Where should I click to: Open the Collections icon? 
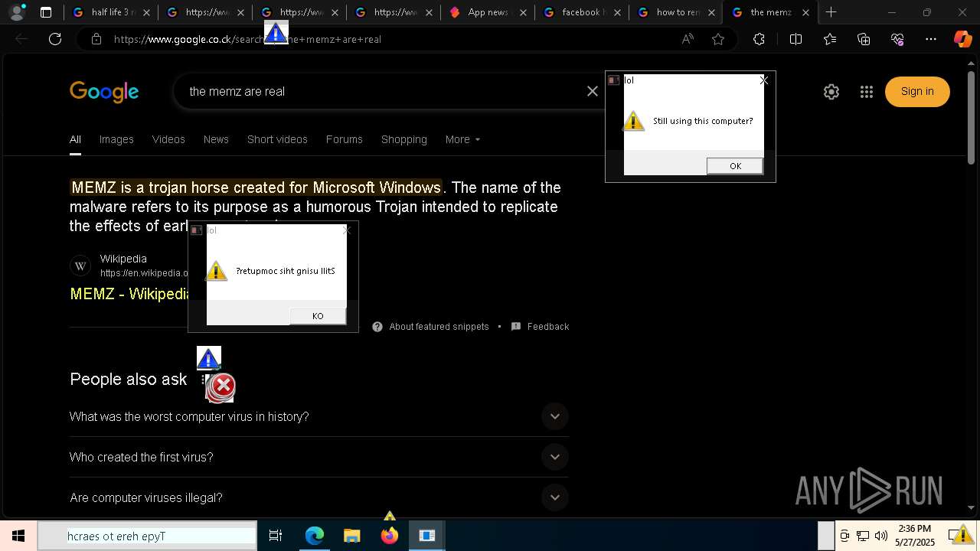864,39
